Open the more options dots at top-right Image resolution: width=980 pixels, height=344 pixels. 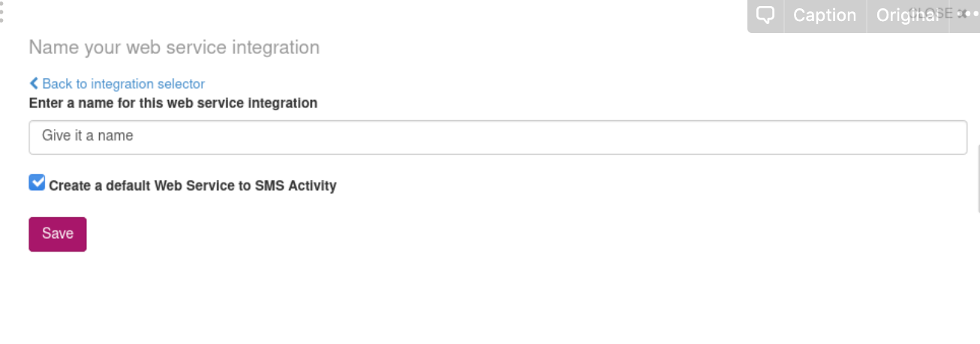pos(970,14)
